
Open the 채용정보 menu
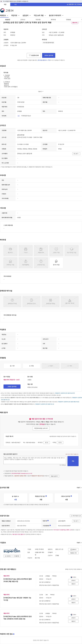click(4, 15)
